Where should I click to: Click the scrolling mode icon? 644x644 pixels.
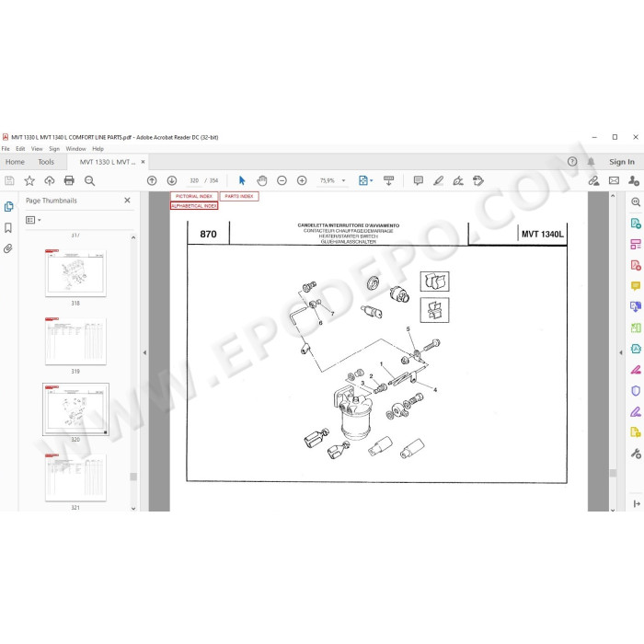point(388,180)
